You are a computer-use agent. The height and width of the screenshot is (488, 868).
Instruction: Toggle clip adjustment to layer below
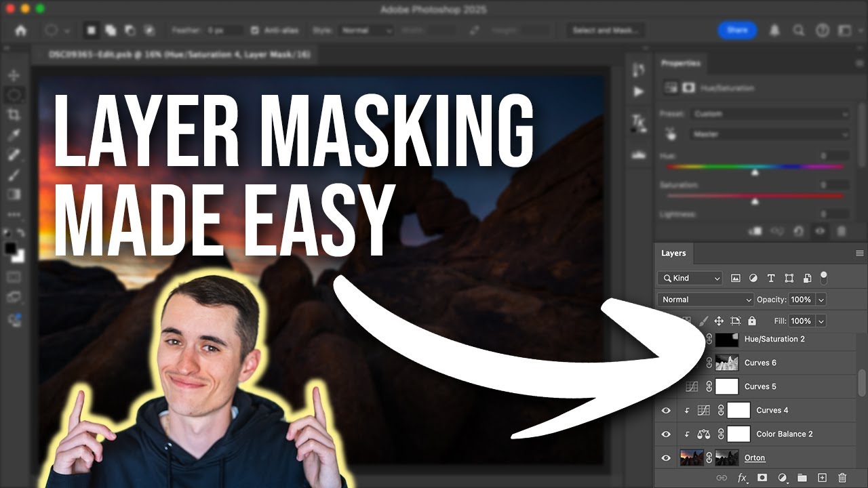(x=755, y=231)
